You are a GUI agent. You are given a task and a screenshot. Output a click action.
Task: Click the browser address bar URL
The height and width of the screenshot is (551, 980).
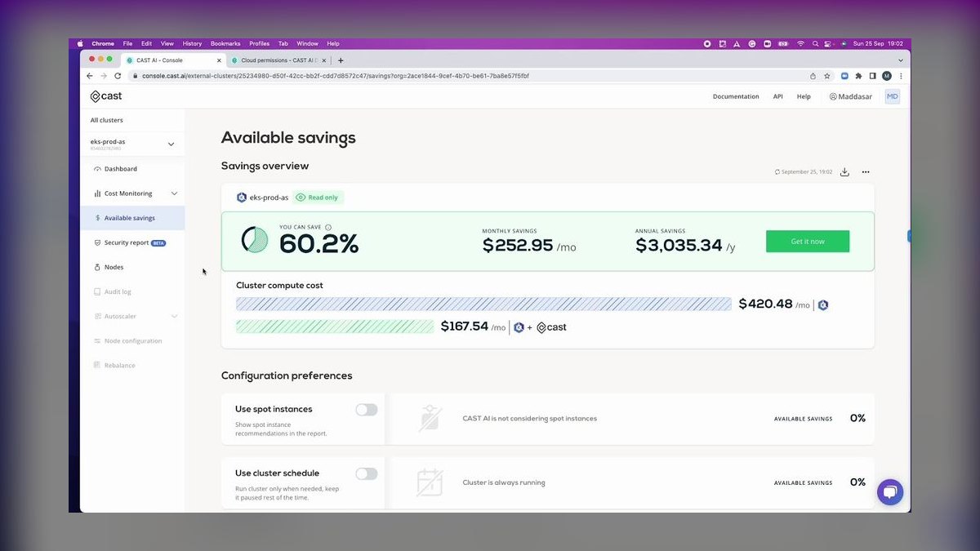(x=336, y=76)
